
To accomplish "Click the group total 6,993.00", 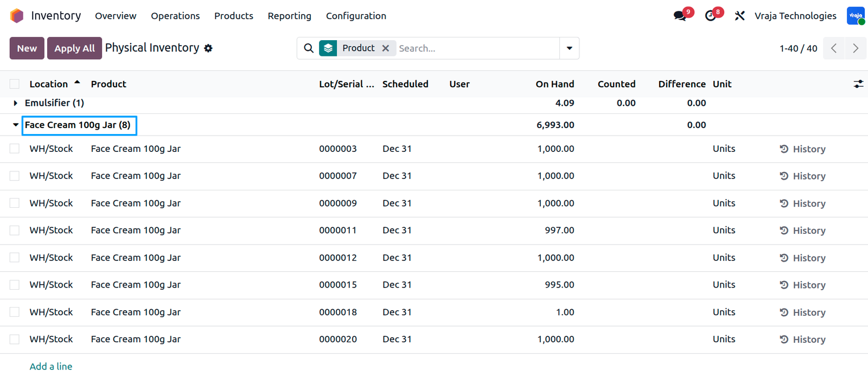I will 555,125.
